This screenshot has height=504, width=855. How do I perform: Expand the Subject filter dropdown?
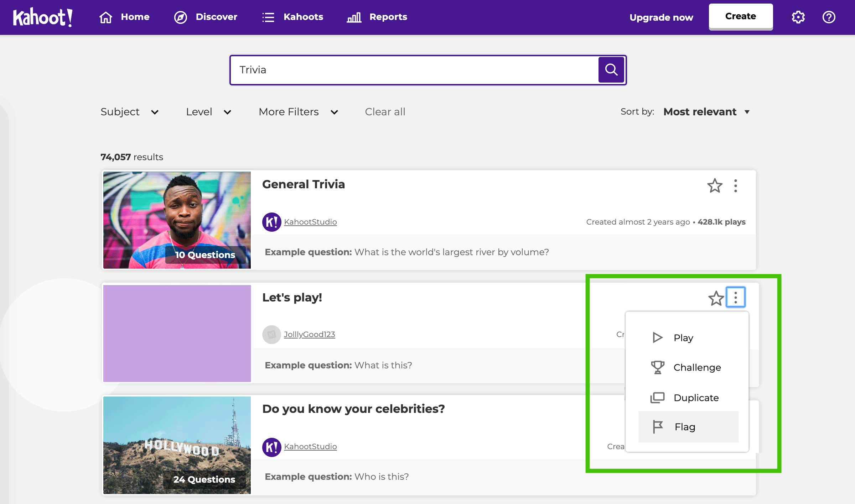[130, 112]
